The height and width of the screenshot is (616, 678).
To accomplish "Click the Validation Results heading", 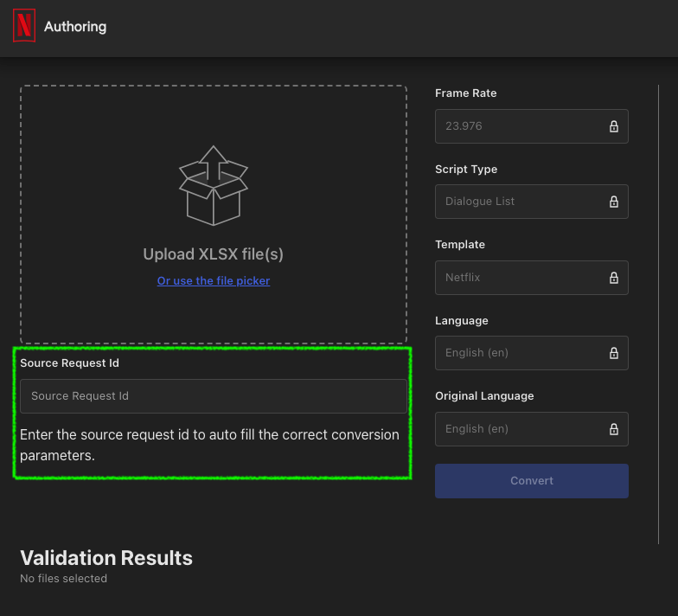I will 106,558.
